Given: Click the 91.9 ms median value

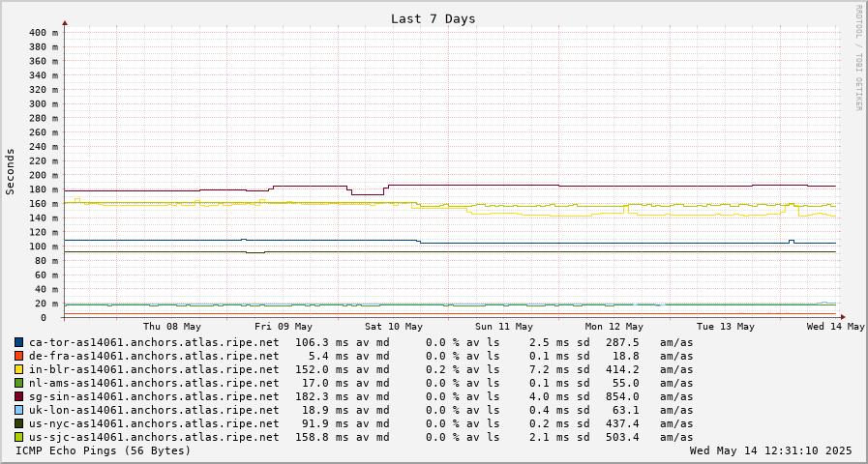Looking at the screenshot, I should click(x=324, y=423).
